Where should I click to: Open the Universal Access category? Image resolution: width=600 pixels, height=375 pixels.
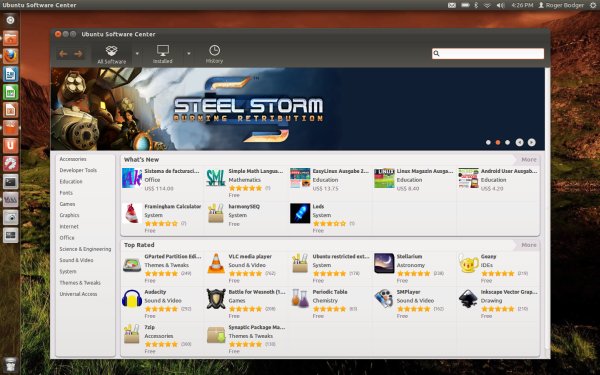pos(78,294)
